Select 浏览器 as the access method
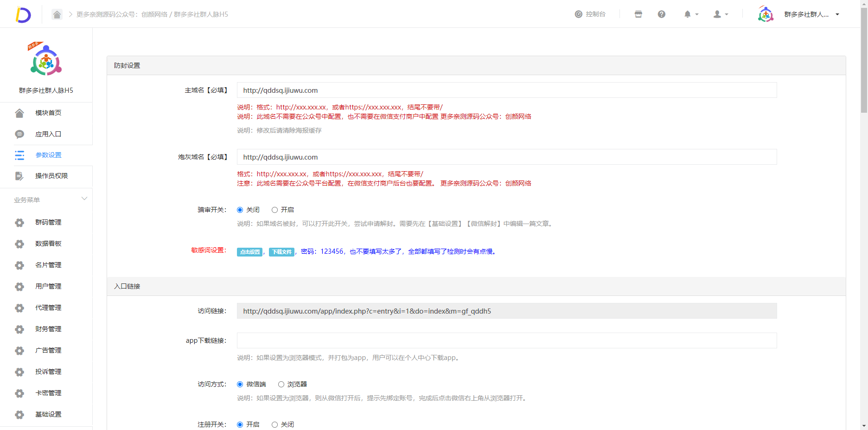Viewport: 868px width, 430px height. click(281, 384)
